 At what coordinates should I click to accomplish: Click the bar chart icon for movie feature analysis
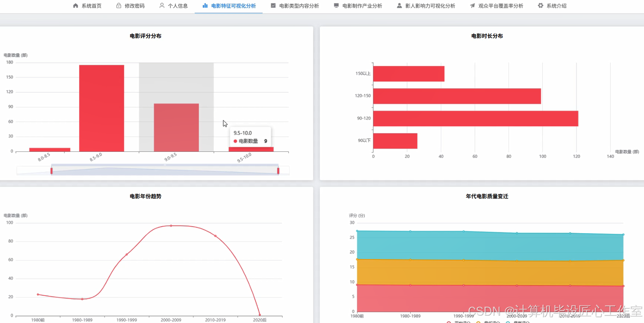(x=205, y=6)
